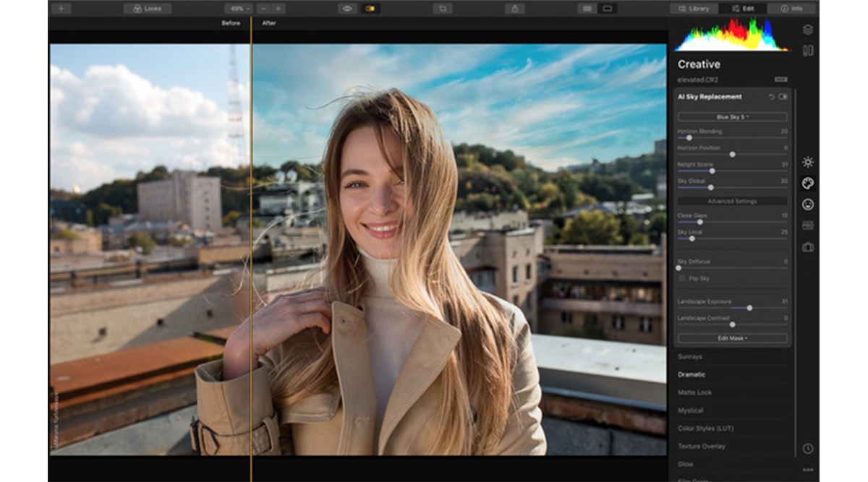The image size is (868, 482).
Task: Click the Looks button
Action: [148, 9]
